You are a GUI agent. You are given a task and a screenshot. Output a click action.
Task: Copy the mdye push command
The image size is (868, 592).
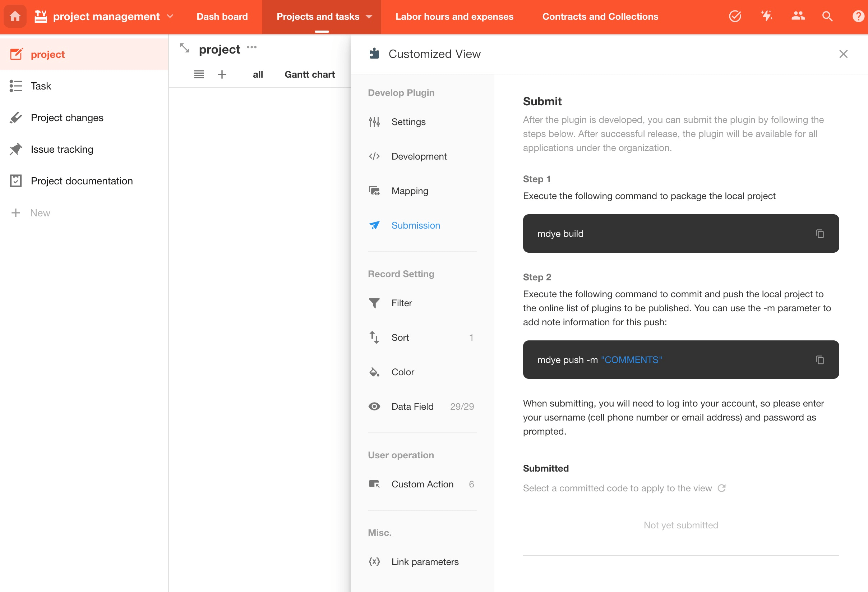(819, 359)
